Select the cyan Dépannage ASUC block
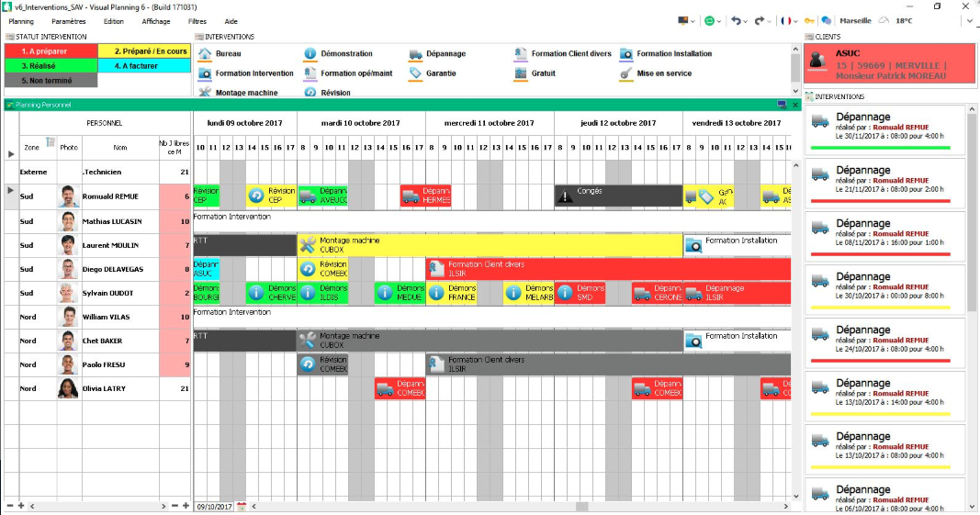 pos(207,269)
